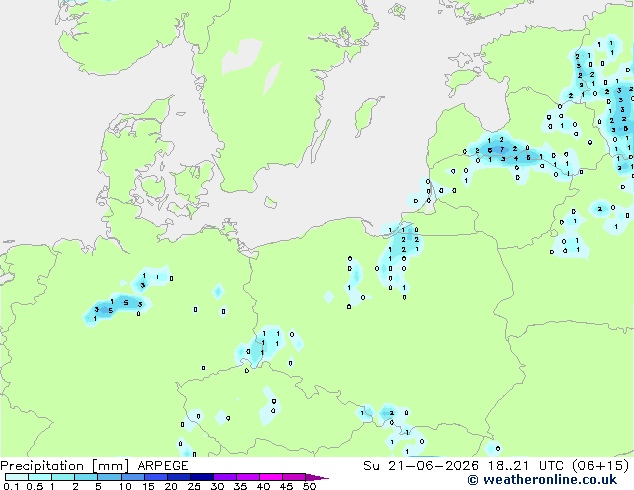Pick the 15–20 mm legend swatch
634x490 pixels.
click(155, 477)
